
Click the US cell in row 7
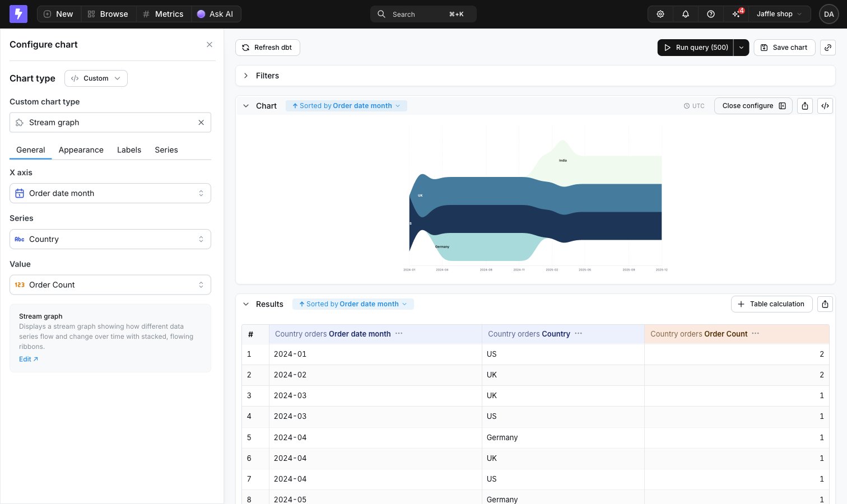(x=563, y=479)
